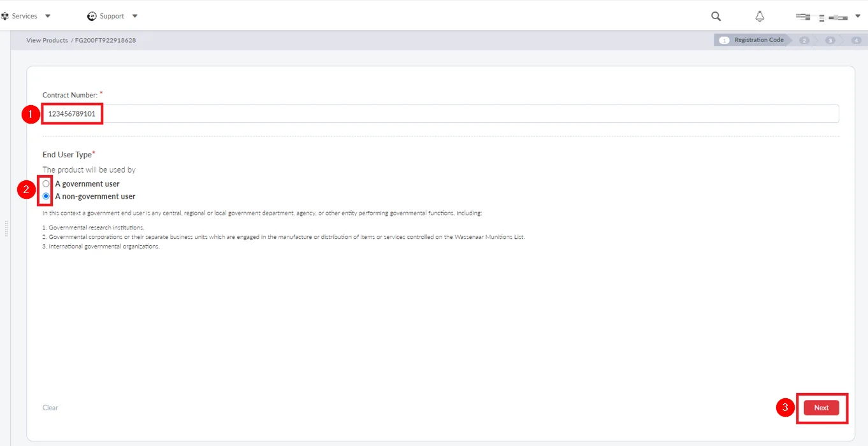Viewport: 868px width, 446px height.
Task: Jump to wizard step 2 indicator
Action: (804, 40)
